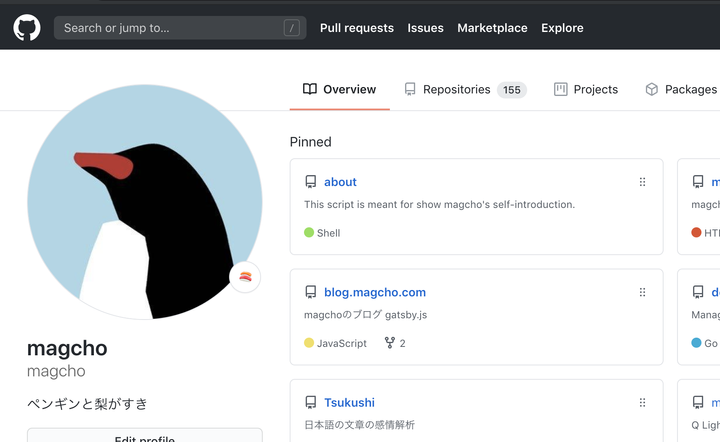Grab the reorder handle on the 'Tsukushi' card

(x=642, y=403)
